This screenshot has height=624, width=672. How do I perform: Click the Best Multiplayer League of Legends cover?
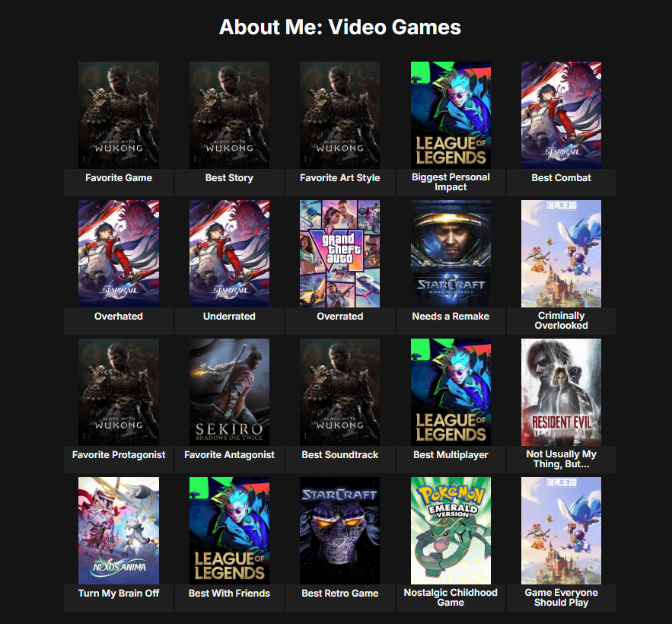click(451, 392)
